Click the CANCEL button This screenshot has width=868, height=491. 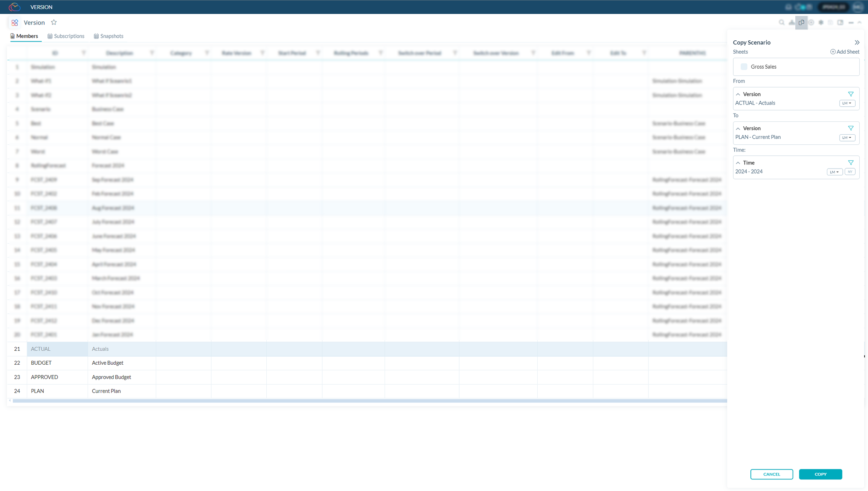(x=772, y=474)
